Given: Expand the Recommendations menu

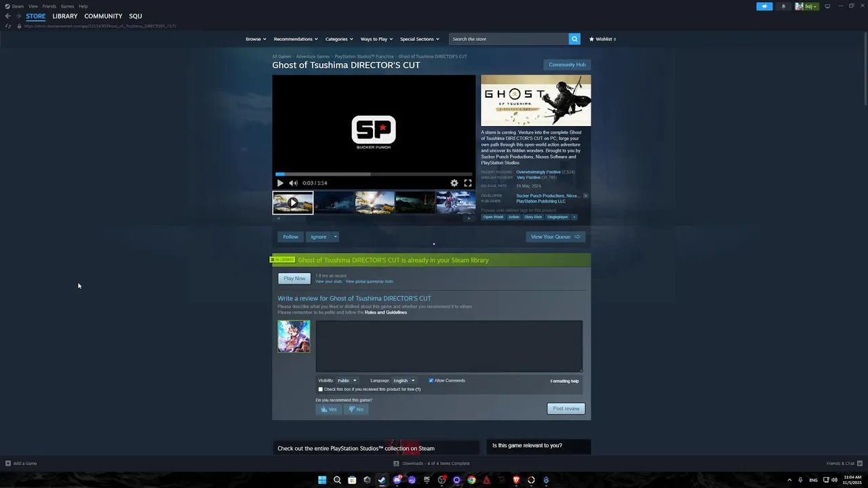Looking at the screenshot, I should click(296, 39).
